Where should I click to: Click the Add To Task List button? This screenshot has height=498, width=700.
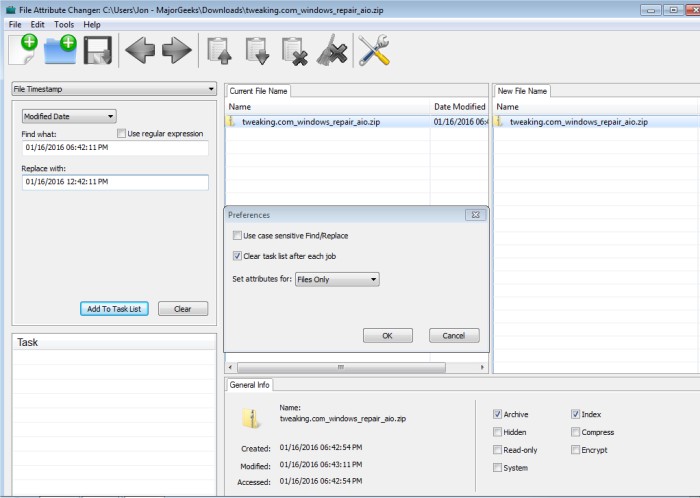(x=114, y=309)
